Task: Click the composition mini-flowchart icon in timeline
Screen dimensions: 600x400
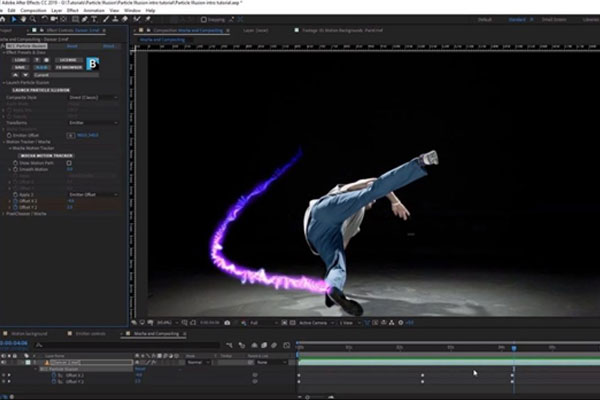Action: pos(229,345)
